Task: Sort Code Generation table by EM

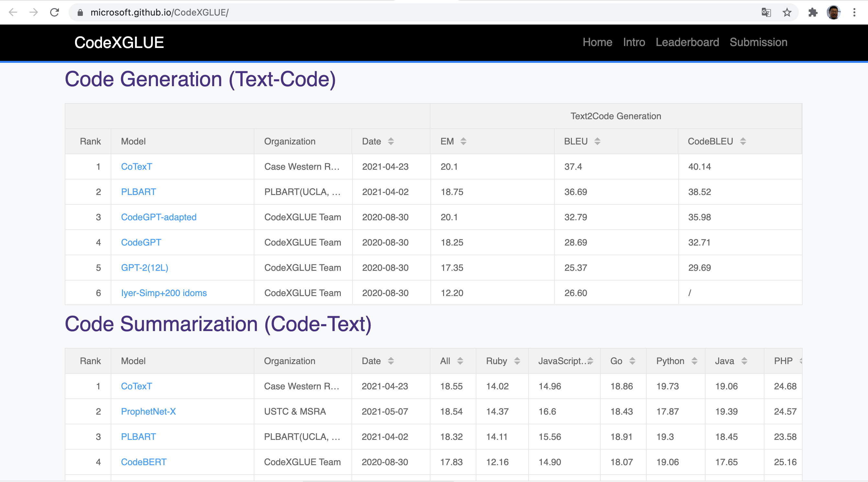Action: click(463, 141)
